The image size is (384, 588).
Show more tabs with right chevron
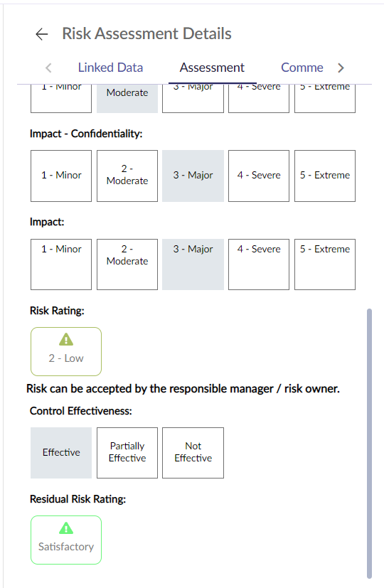pos(341,68)
